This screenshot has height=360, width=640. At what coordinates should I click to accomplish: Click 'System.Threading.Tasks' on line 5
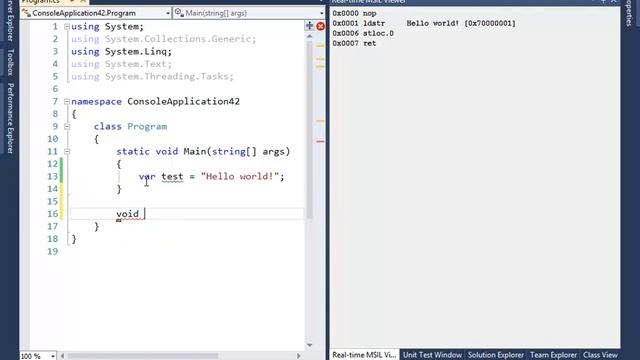coord(167,76)
